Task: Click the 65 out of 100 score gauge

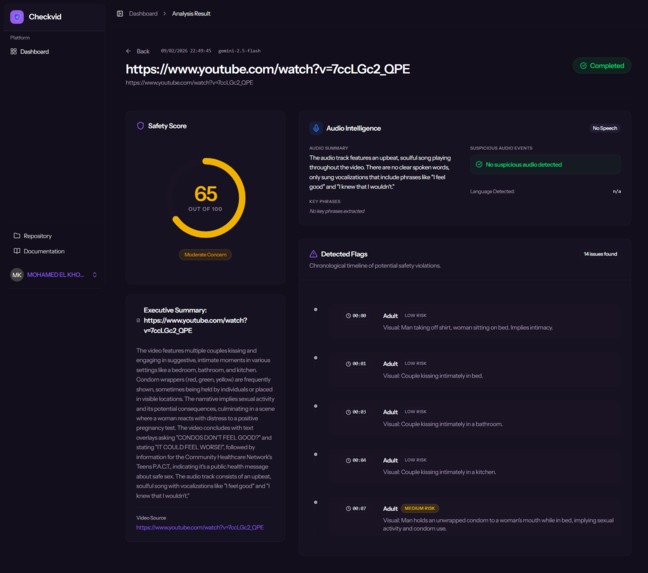Action: (205, 198)
